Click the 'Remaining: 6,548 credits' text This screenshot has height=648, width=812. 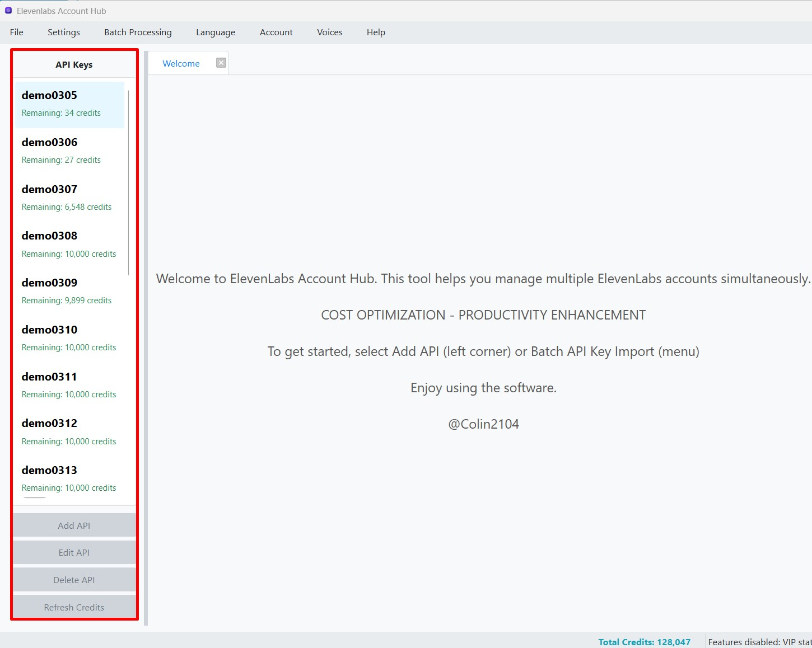(67, 207)
